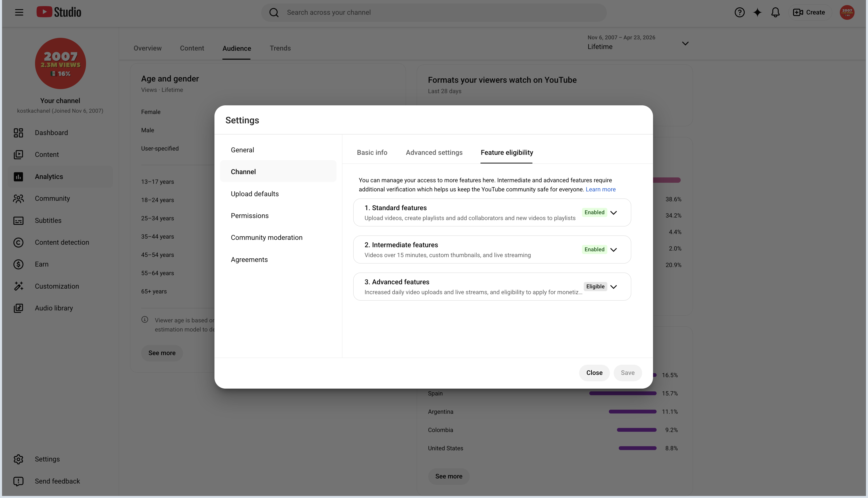Click the '18–24 years' row label
This screenshot has height=498, width=868.
(157, 200)
